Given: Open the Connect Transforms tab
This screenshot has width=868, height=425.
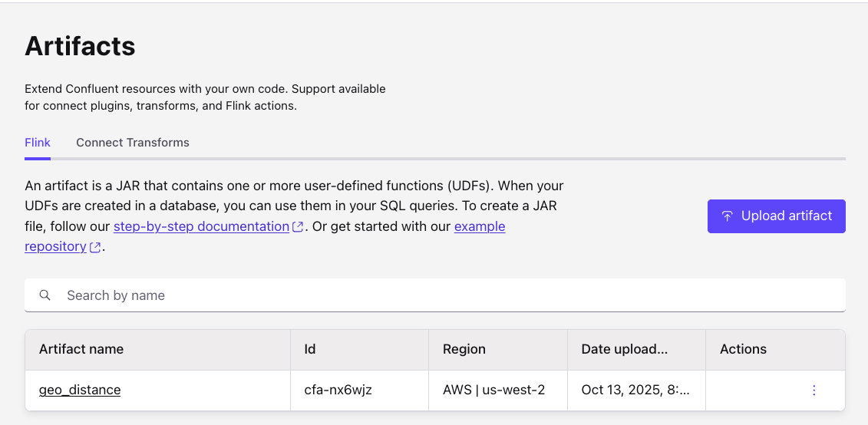Looking at the screenshot, I should tap(133, 143).
